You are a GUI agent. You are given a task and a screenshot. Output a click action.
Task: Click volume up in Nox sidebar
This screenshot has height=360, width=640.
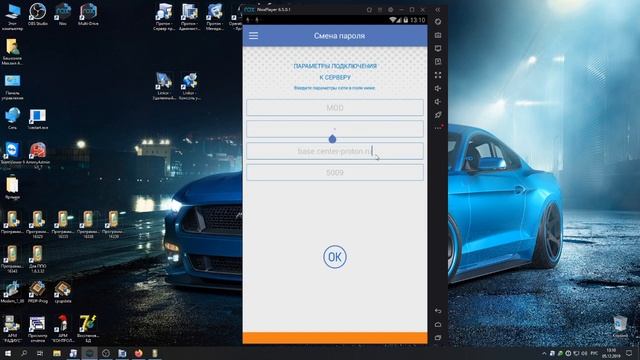click(438, 89)
